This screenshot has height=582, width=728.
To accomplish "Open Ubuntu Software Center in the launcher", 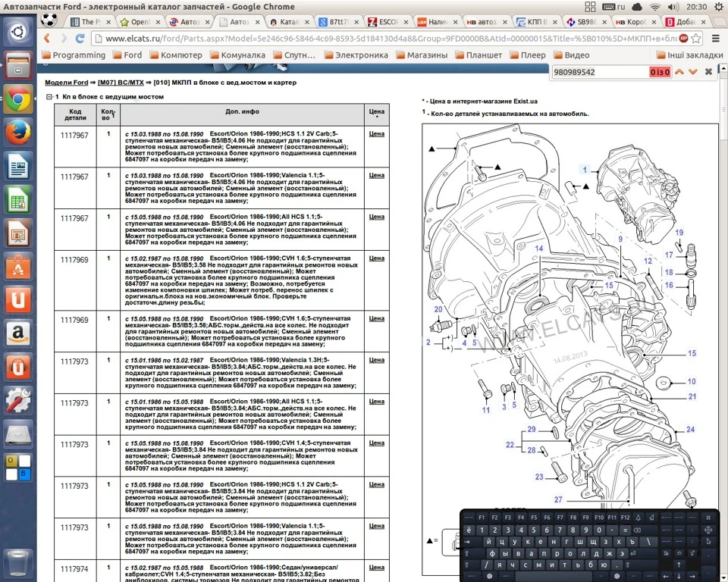I will point(18,267).
